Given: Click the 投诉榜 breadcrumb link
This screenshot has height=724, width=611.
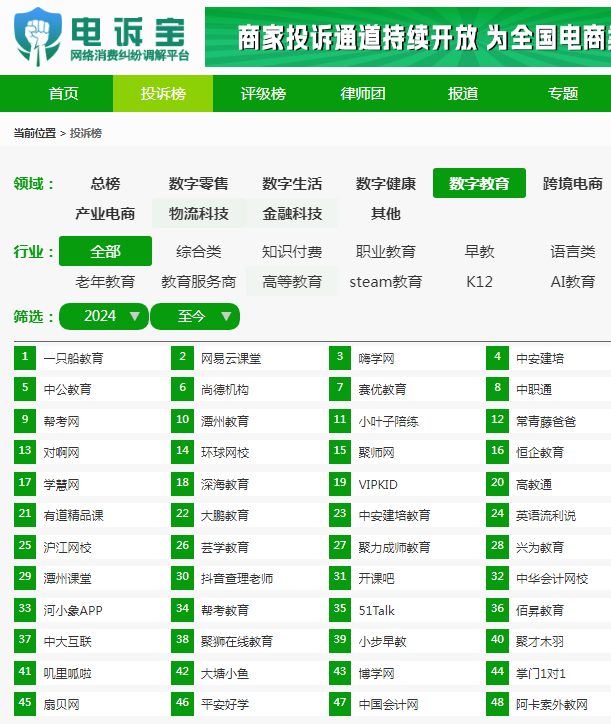Looking at the screenshot, I should [85, 133].
